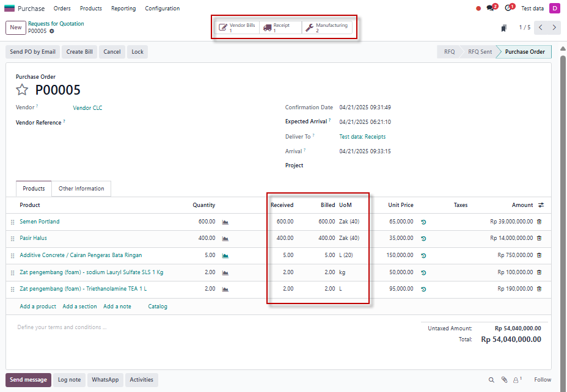Click the Send message button
Screen dimensions: 567x392
coord(28,380)
